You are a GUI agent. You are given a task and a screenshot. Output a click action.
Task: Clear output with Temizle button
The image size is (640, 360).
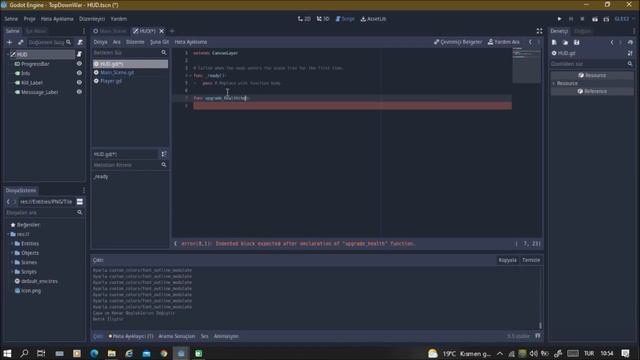[x=531, y=260]
